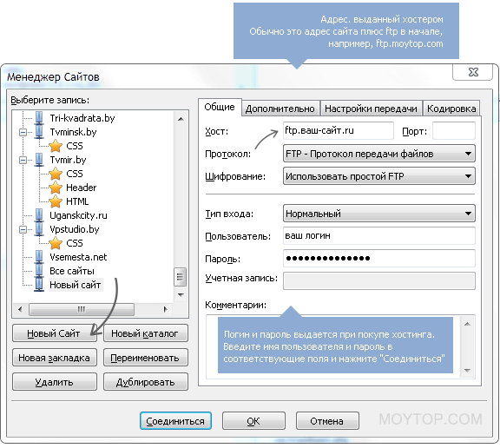Select the Vpstudio.by entry

tap(75, 229)
